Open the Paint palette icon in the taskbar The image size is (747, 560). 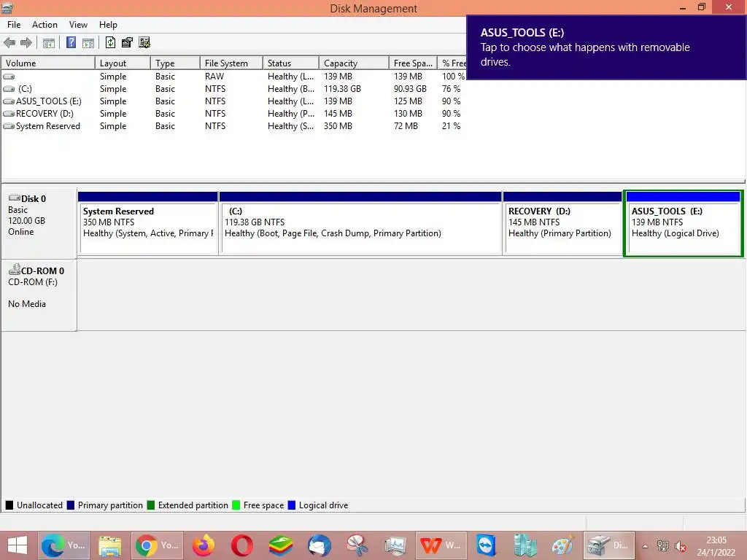562,545
